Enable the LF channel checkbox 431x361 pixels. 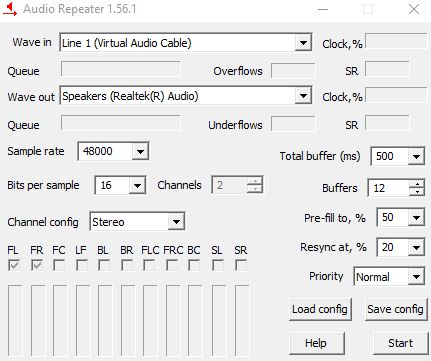point(82,265)
